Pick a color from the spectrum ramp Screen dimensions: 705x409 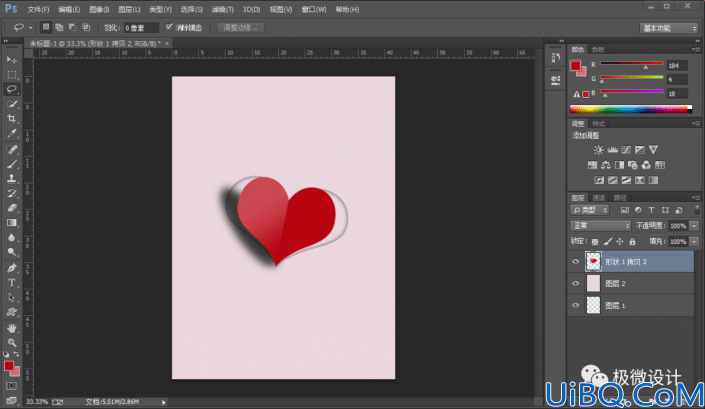[x=630, y=109]
